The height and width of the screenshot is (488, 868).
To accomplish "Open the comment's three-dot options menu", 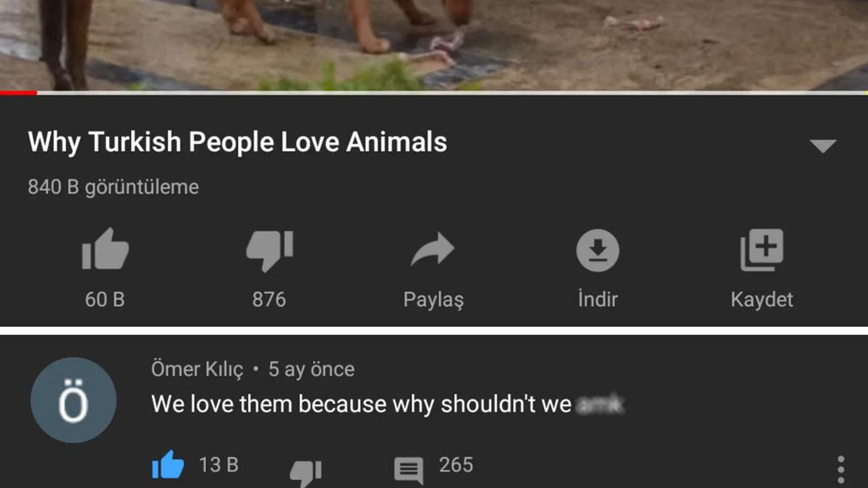I will [841, 470].
